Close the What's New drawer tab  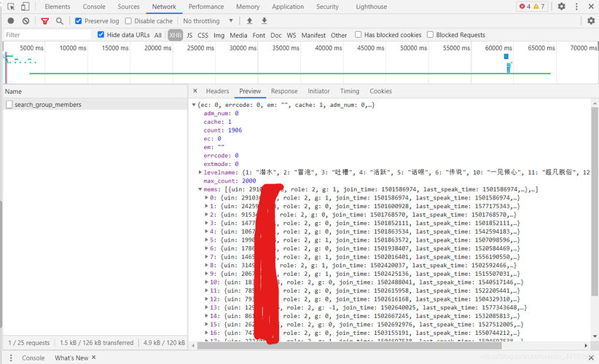[93, 357]
